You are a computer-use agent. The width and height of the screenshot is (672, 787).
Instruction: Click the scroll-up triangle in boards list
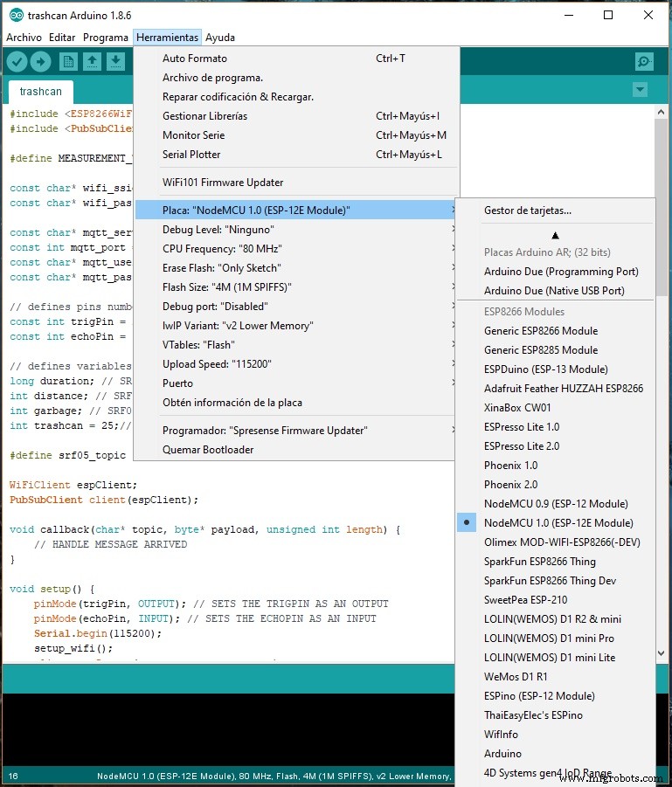555,235
